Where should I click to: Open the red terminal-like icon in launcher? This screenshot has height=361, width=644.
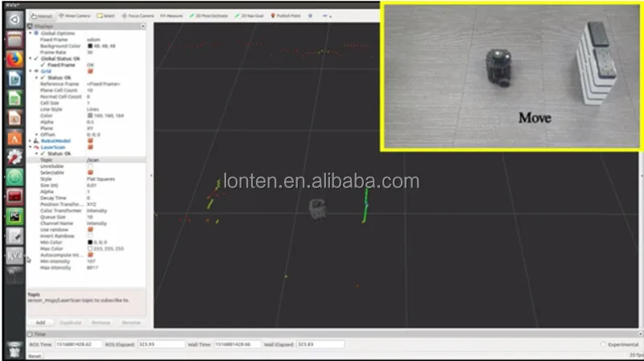click(x=14, y=197)
